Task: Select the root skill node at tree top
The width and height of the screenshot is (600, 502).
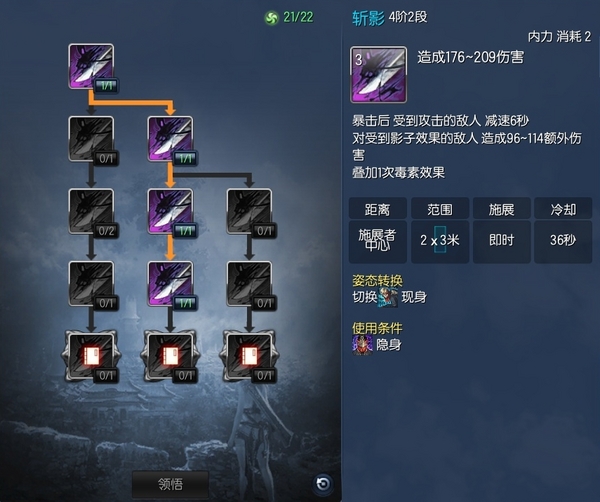Action: pyautogui.click(x=91, y=67)
